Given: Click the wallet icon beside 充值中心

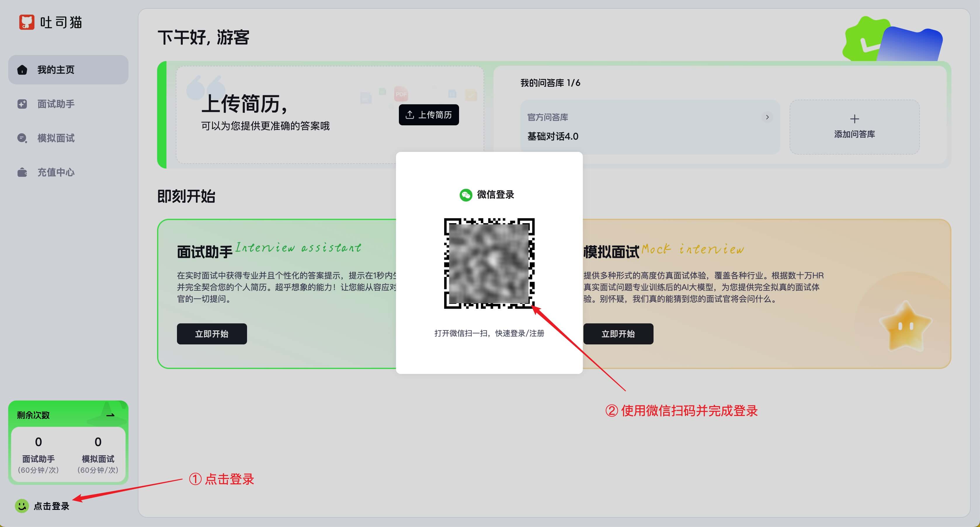Looking at the screenshot, I should pos(22,172).
